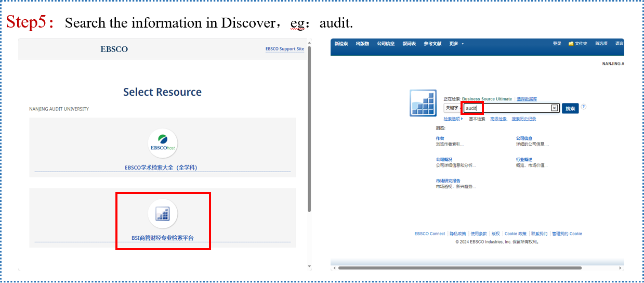644x283 pixels.
Task: Click left arrow on horizontal scrollbar
Action: coord(334,268)
